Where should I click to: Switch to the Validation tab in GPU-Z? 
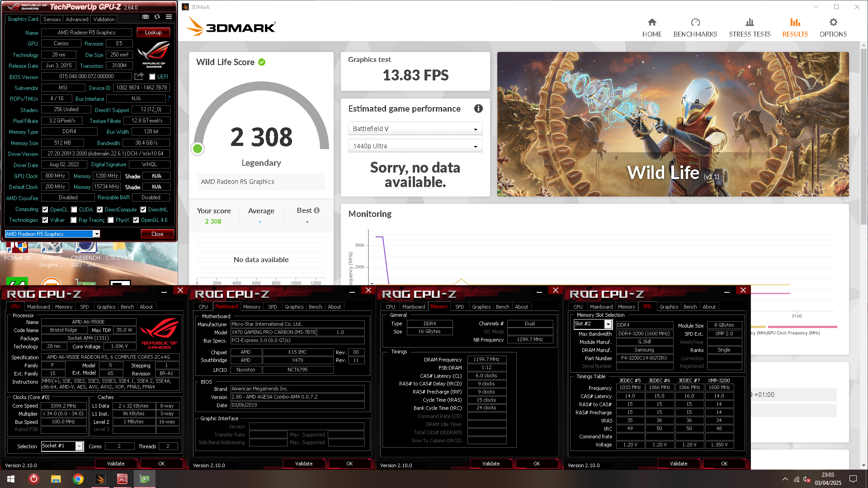pyautogui.click(x=104, y=19)
